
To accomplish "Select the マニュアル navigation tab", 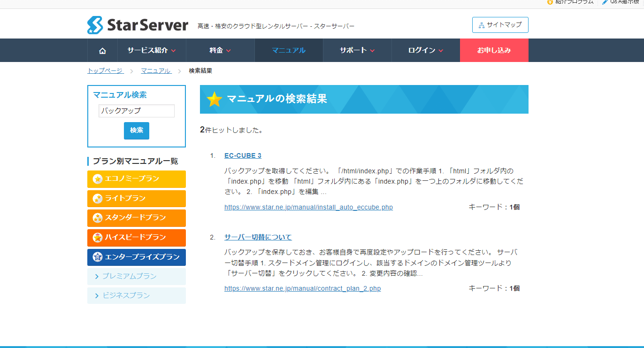I will click(289, 51).
